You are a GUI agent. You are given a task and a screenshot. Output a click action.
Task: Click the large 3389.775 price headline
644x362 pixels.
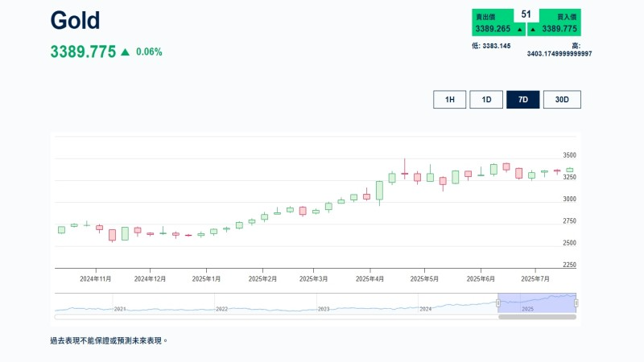tap(84, 51)
